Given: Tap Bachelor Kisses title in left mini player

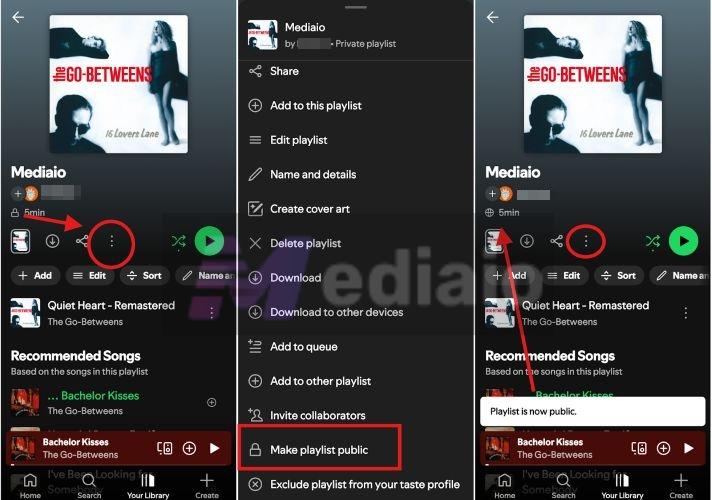Looking at the screenshot, I should (x=76, y=442).
